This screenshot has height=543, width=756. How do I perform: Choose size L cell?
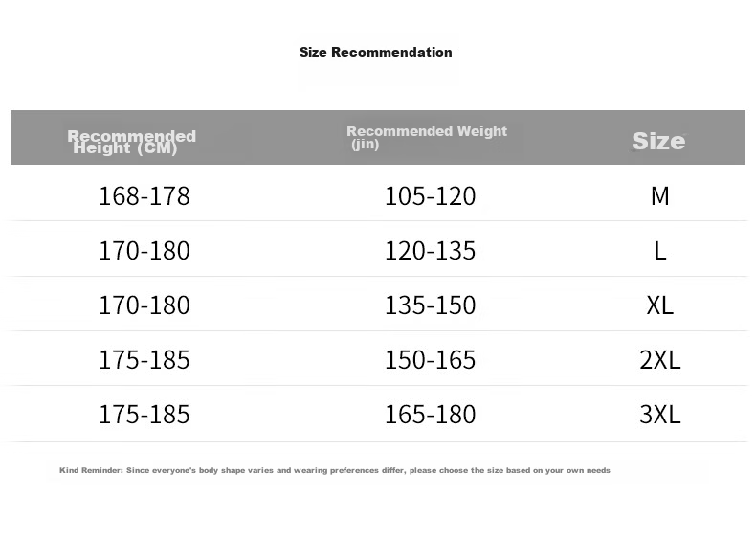tap(660, 251)
